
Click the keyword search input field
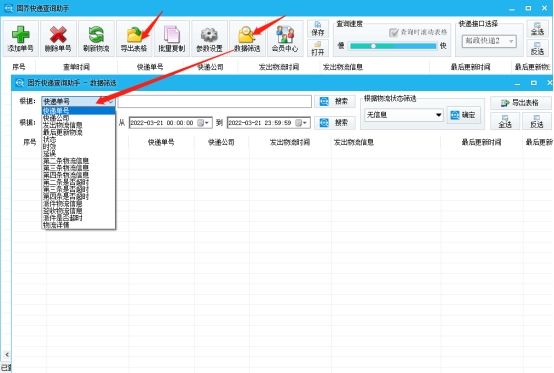(x=214, y=101)
